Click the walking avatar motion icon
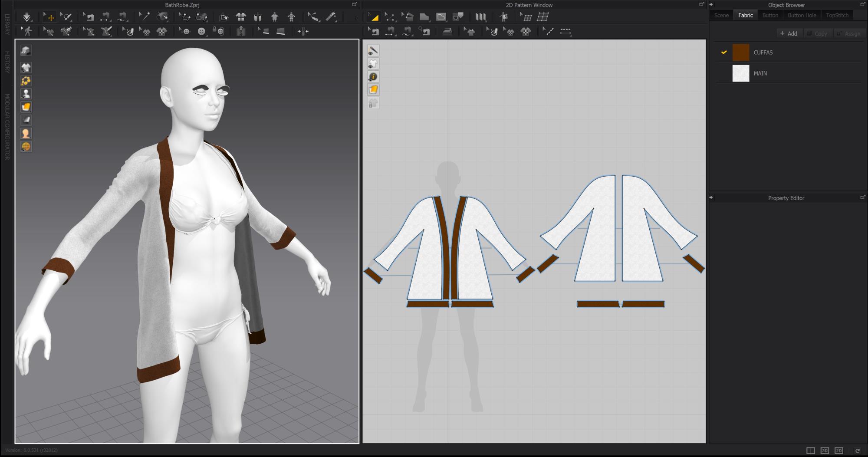868x457 pixels. coord(27,31)
